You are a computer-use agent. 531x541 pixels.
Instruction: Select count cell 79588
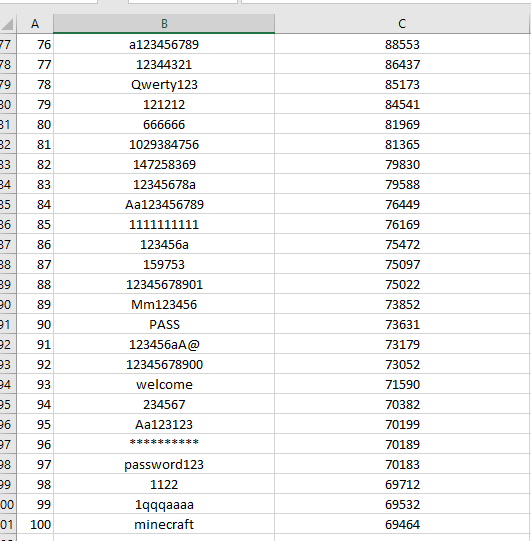coord(402,184)
